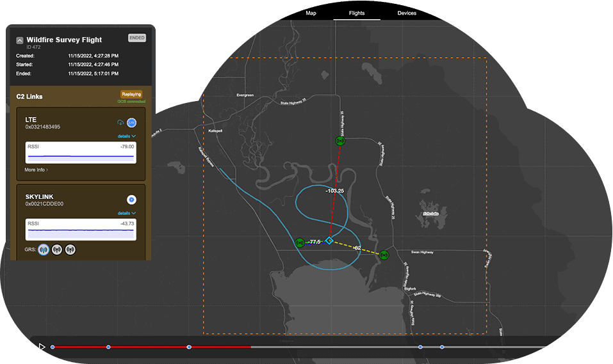Click the last timeline marker
The image size is (613, 364).
coord(442,347)
